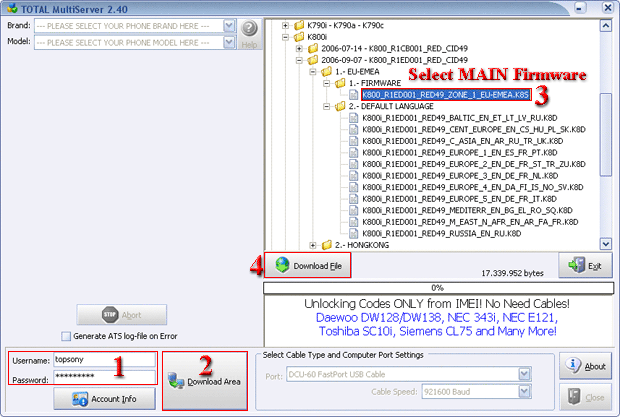Collapse the 2006-09-07 K800_R1ED001 node
This screenshot has height=417, width=620.
click(299, 60)
